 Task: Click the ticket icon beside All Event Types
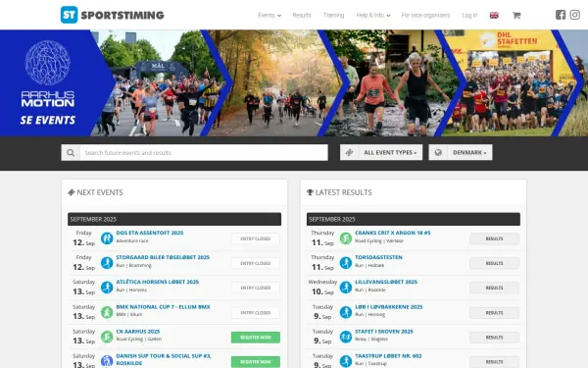(350, 152)
